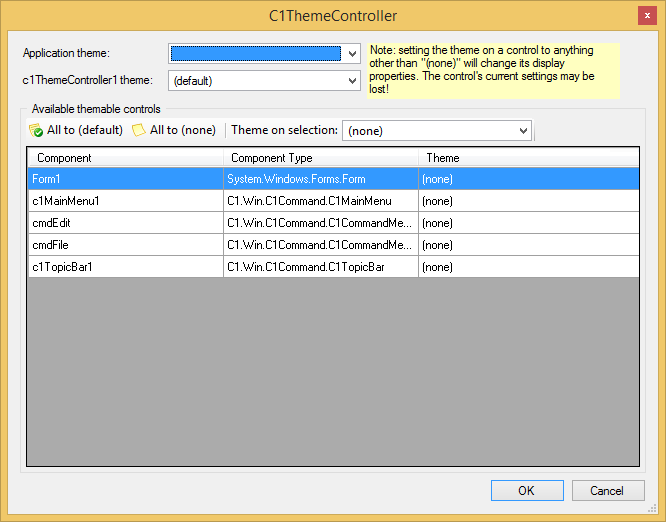Viewport: 666px width, 522px height.
Task: Select the Form1 row
Action: (125, 179)
